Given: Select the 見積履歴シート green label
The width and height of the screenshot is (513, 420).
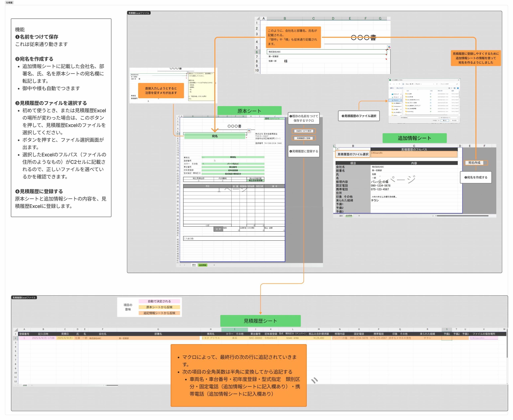Looking at the screenshot, I should tap(260, 321).
